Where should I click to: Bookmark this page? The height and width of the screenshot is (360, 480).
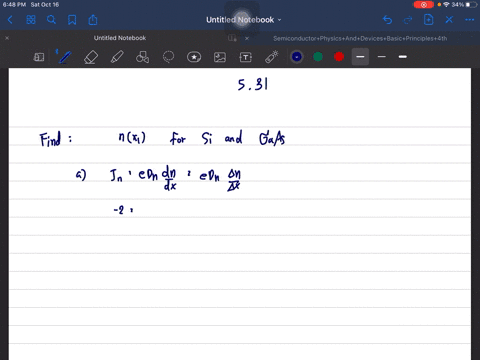click(x=72, y=20)
